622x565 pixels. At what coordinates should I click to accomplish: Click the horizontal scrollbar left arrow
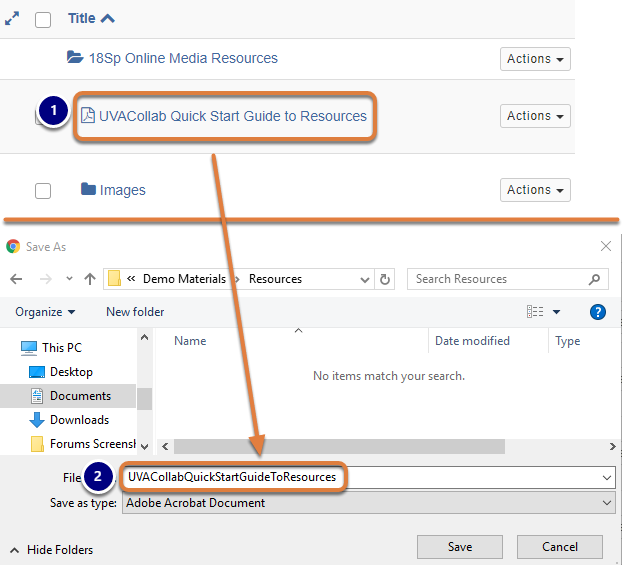click(x=165, y=447)
